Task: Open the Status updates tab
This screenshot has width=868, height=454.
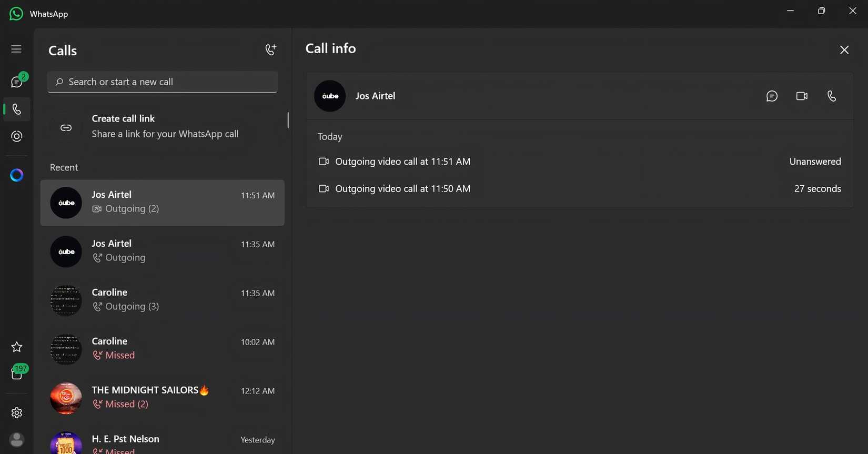Action: point(17,136)
